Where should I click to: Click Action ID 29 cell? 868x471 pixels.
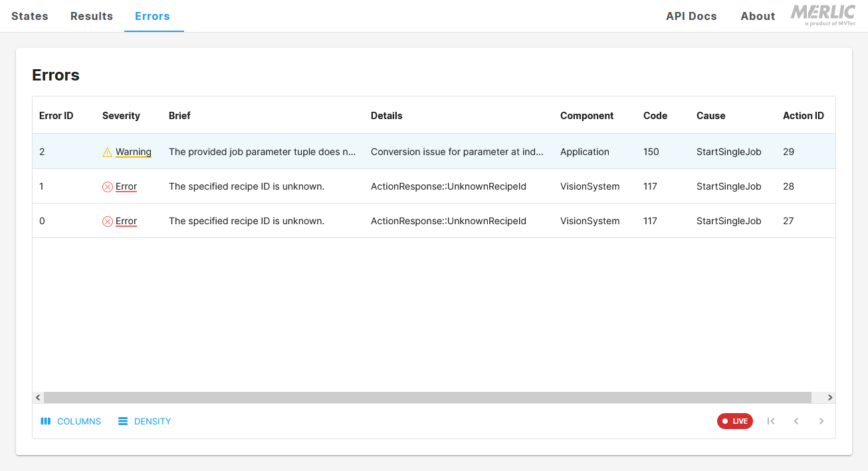[x=789, y=152]
